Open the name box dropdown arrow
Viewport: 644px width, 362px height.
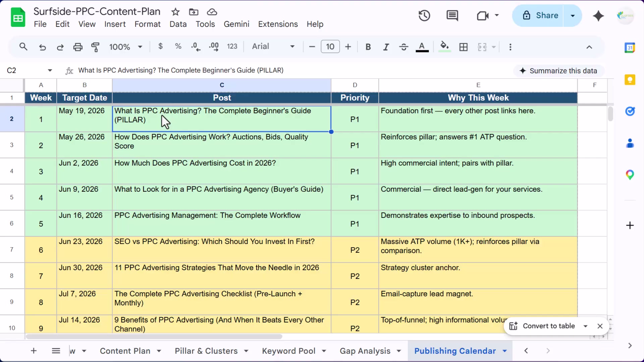click(50, 70)
